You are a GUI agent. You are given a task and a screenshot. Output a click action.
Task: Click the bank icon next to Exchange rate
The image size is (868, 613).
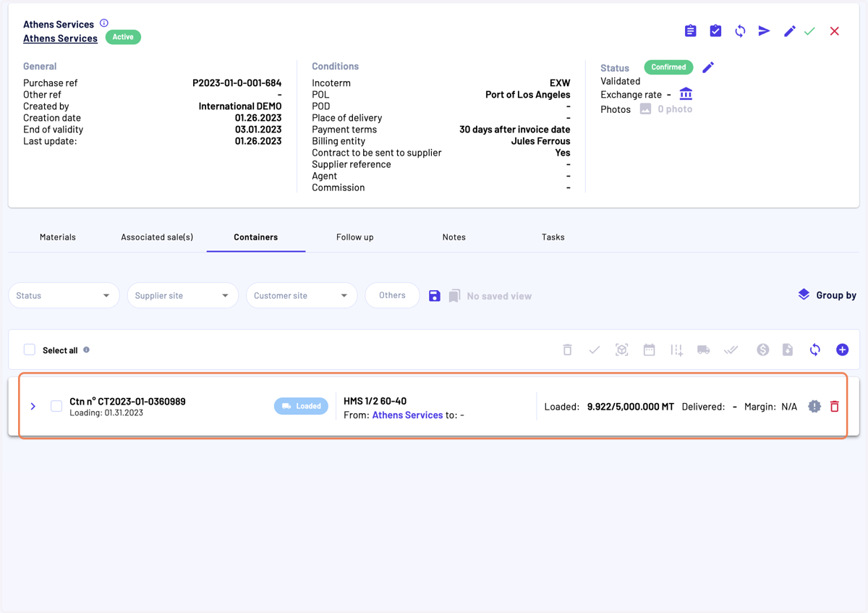point(686,94)
